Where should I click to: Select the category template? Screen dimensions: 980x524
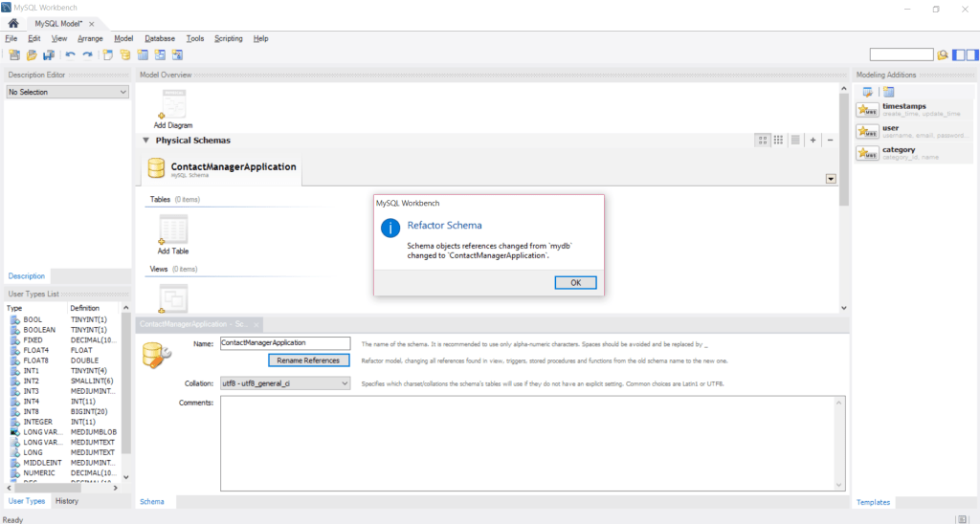[x=914, y=153]
